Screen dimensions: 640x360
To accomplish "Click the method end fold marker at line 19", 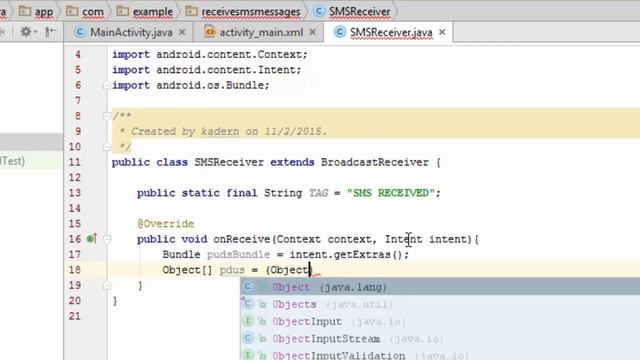I will coord(107,286).
